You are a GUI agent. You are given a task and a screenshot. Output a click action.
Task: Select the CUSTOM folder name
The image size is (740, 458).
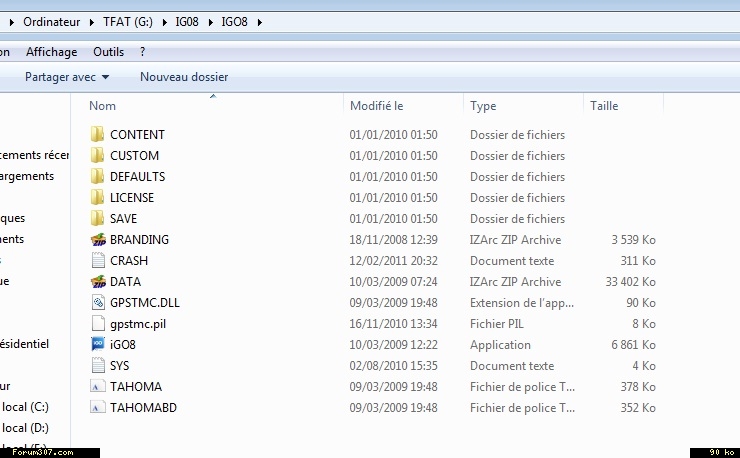coord(135,155)
